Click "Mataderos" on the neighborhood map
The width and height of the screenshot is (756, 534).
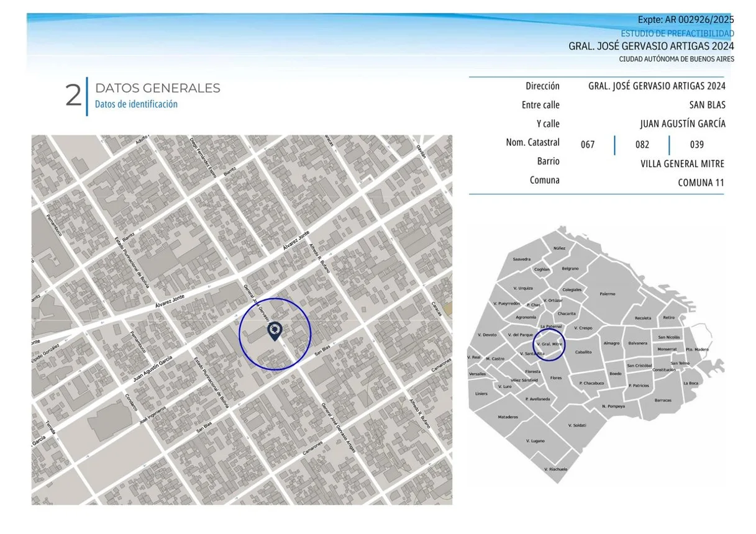click(x=508, y=417)
